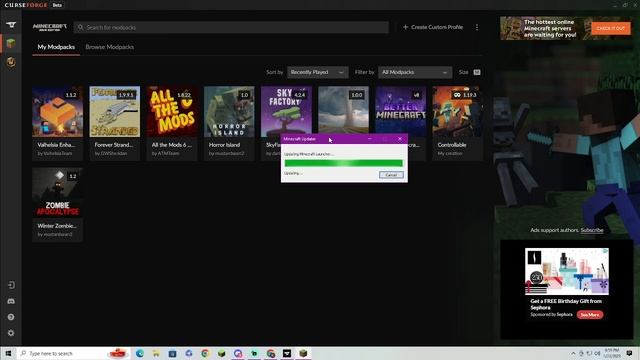Switch to the My Modpacks tab
This screenshot has width=640, height=360.
(56, 47)
